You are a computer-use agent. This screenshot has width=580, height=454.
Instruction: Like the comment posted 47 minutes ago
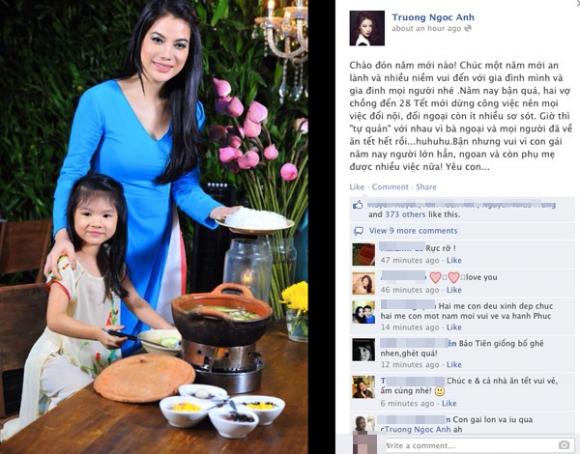pos(454,260)
